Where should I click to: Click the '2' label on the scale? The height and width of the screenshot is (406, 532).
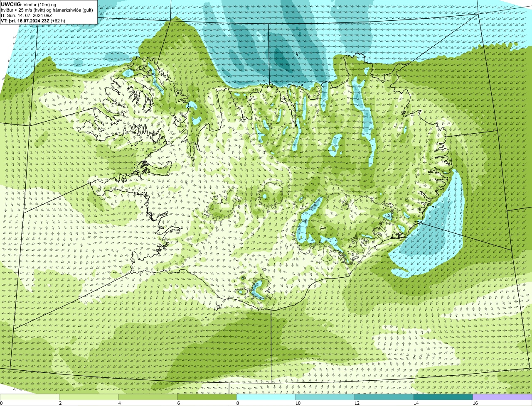pos(60,403)
